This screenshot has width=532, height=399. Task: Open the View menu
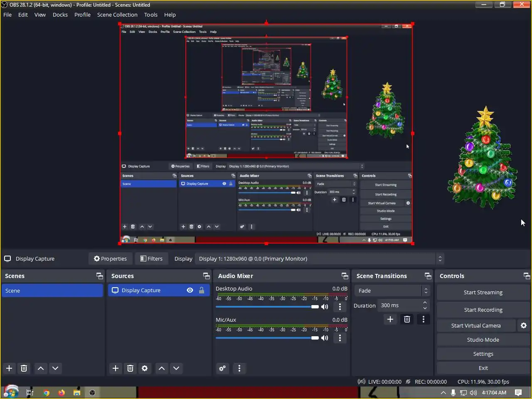(40, 15)
